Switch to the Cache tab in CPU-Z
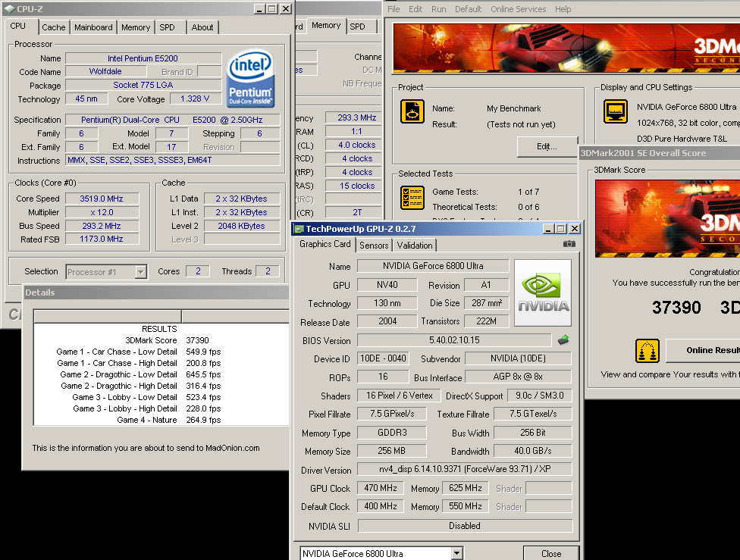This screenshot has width=740, height=560. coord(54,27)
